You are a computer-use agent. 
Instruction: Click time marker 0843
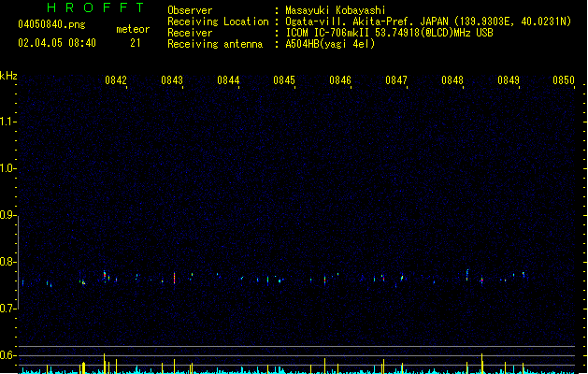click(x=172, y=80)
